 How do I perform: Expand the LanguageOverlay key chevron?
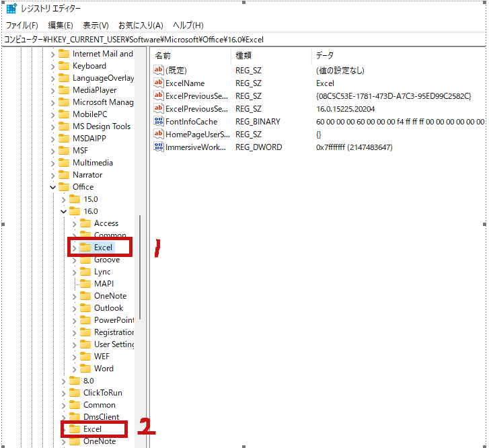point(52,79)
